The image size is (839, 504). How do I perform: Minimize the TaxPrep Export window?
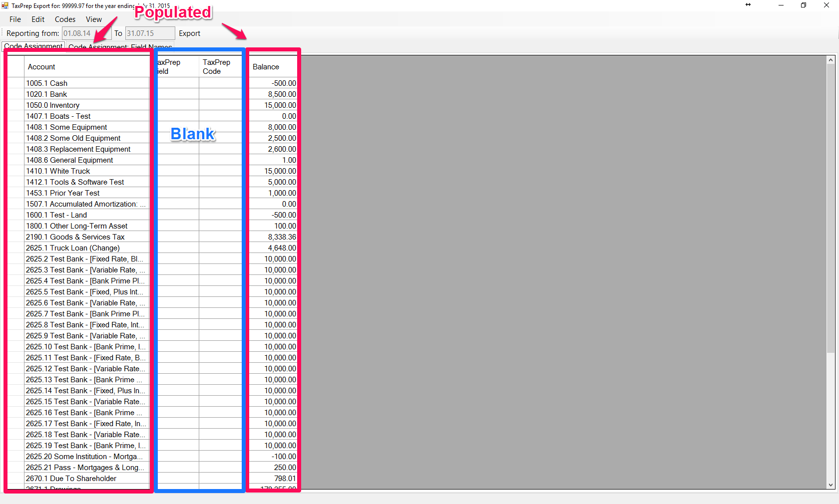click(781, 5)
